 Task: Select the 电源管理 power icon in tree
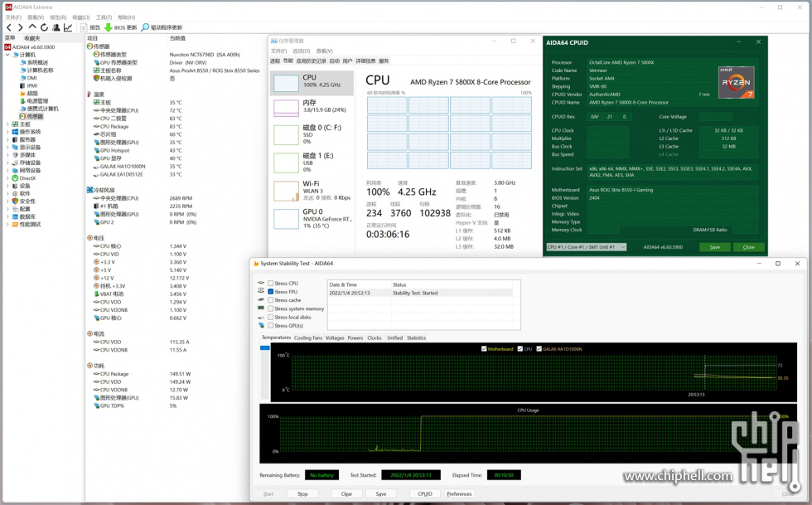tap(22, 101)
